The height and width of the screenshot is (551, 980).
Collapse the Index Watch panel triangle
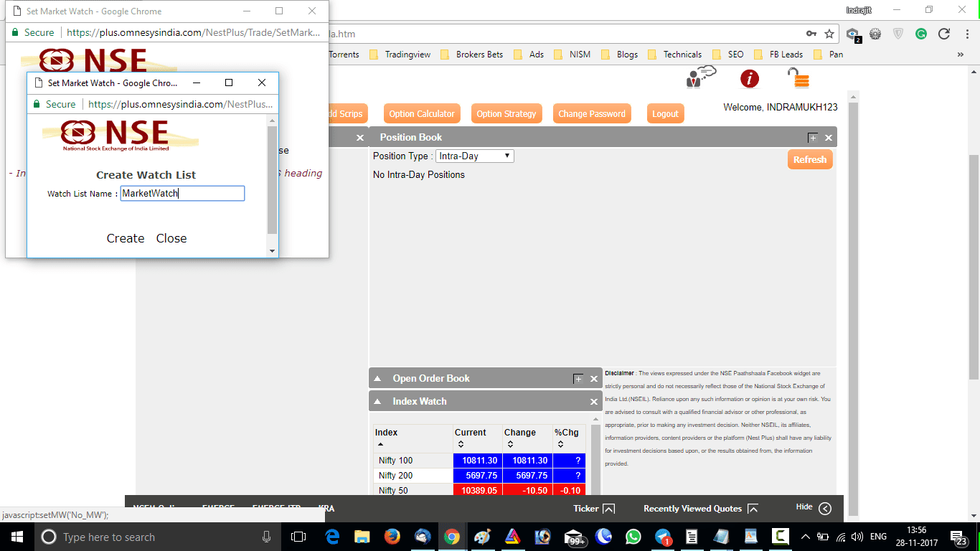[x=377, y=402]
